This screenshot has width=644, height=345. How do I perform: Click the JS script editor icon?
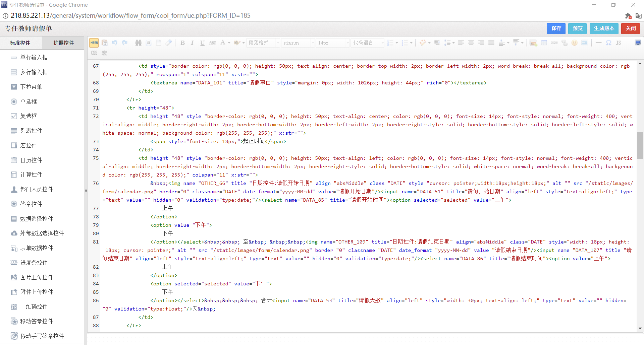pyautogui.click(x=619, y=43)
